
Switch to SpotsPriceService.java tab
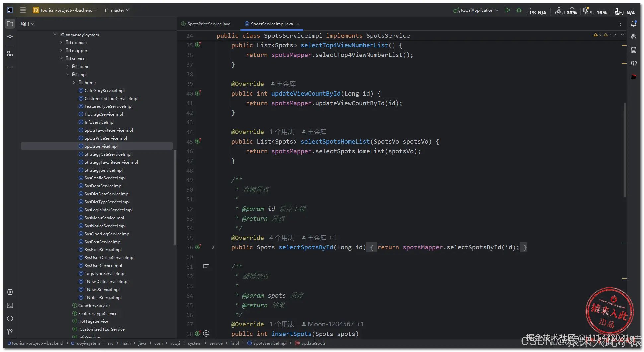pyautogui.click(x=206, y=24)
